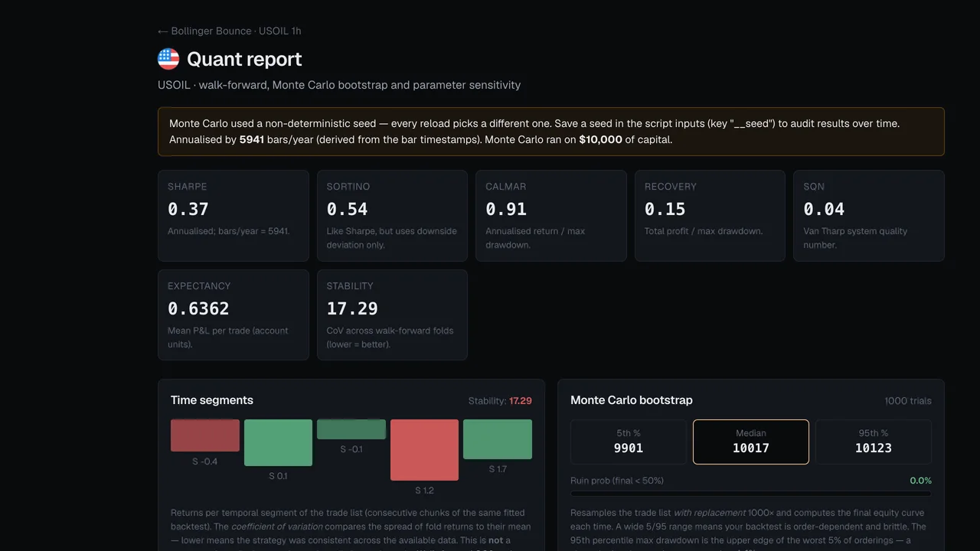Viewport: 980px width, 551px height.
Task: Click the 'Annualised return / max drawdown.' description
Action: point(535,238)
